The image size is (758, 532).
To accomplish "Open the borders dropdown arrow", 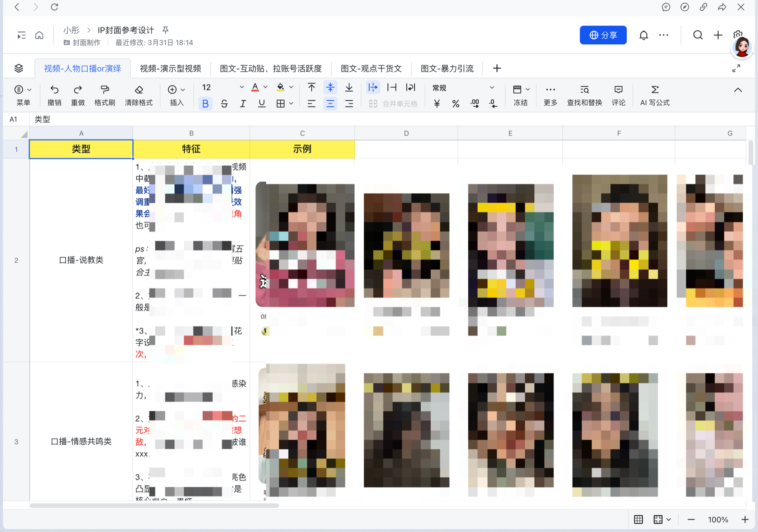I will pyautogui.click(x=291, y=104).
